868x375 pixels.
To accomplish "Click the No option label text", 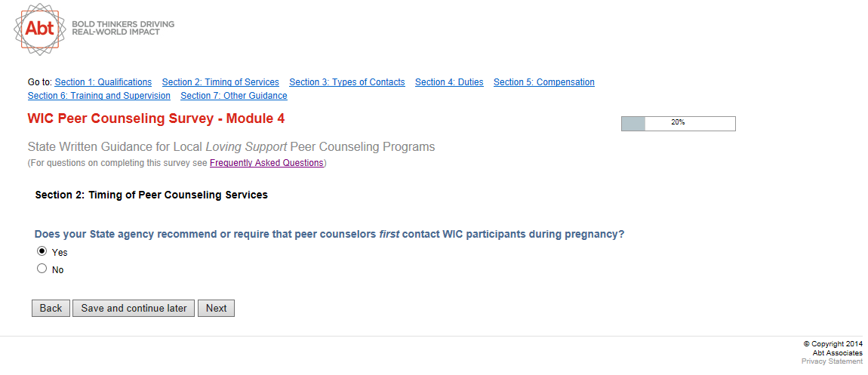I will coord(57,270).
